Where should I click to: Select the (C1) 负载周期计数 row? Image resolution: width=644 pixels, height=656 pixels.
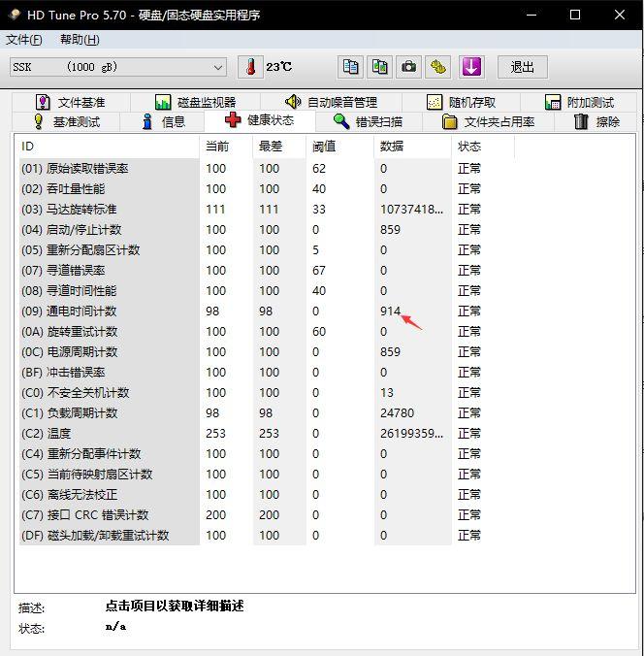point(267,413)
